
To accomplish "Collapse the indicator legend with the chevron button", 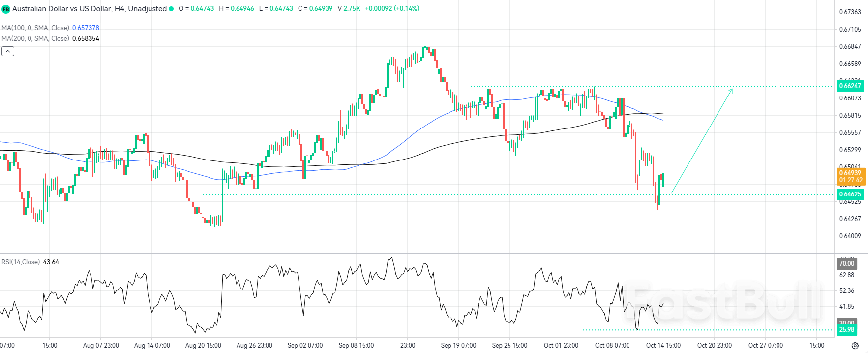I will (x=8, y=51).
